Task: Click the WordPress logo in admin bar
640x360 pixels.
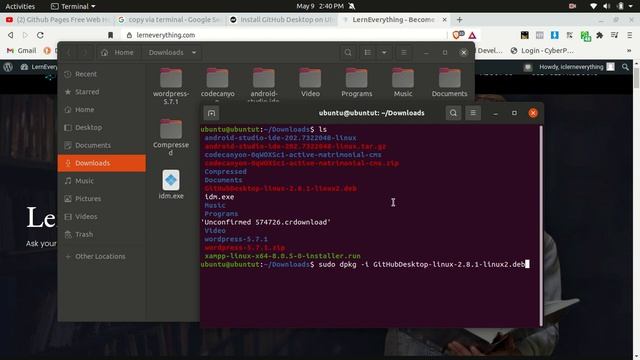Action: click(x=8, y=67)
